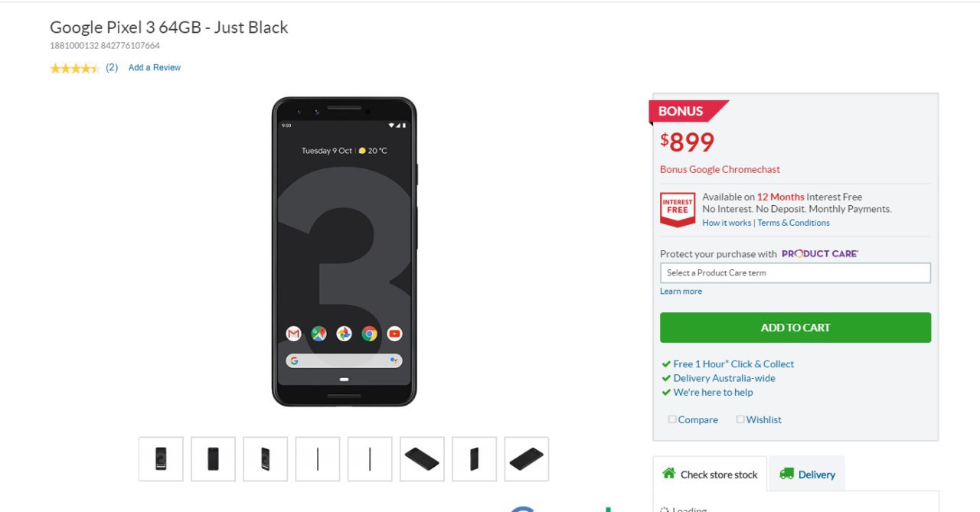Click the star rating icons
Screen dimensions: 980x512
click(74, 68)
